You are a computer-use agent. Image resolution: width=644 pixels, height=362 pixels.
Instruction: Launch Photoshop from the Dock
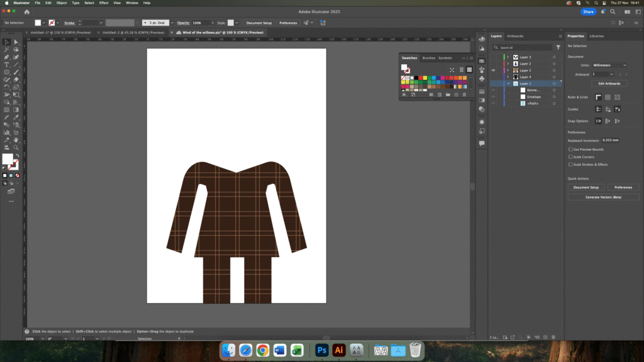pyautogui.click(x=322, y=350)
